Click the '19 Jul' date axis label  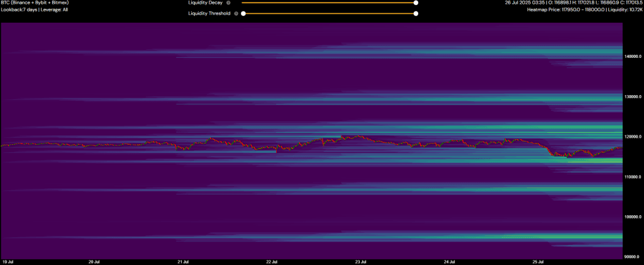pos(8,261)
